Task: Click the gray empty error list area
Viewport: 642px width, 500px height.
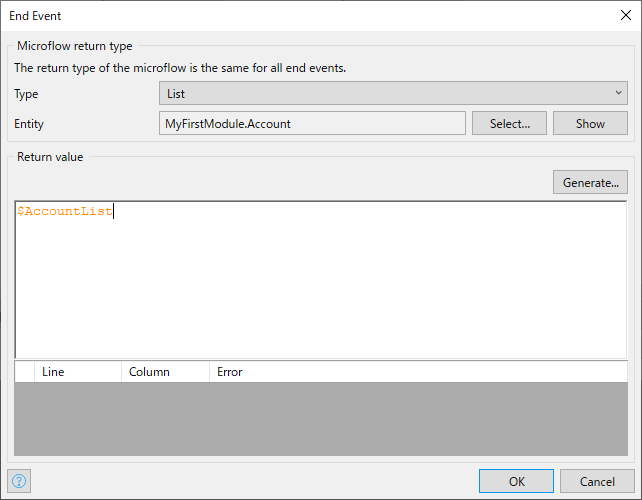Action: pos(320,420)
